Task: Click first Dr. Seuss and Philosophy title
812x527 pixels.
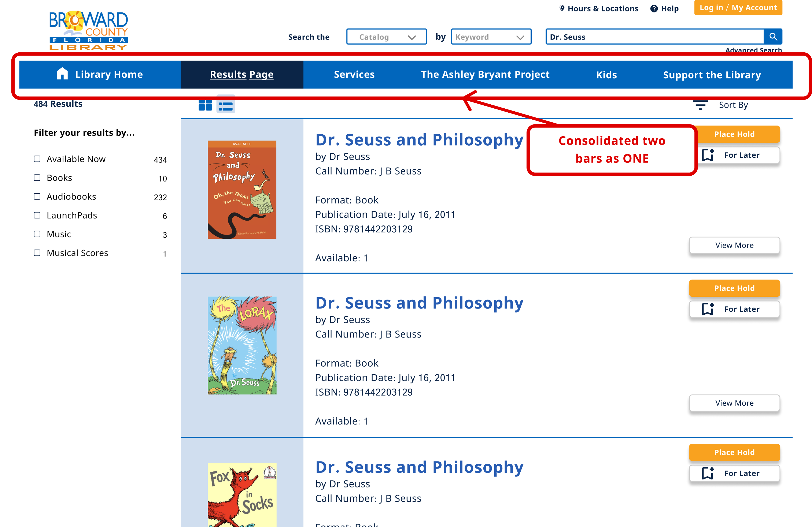Action: click(x=419, y=140)
